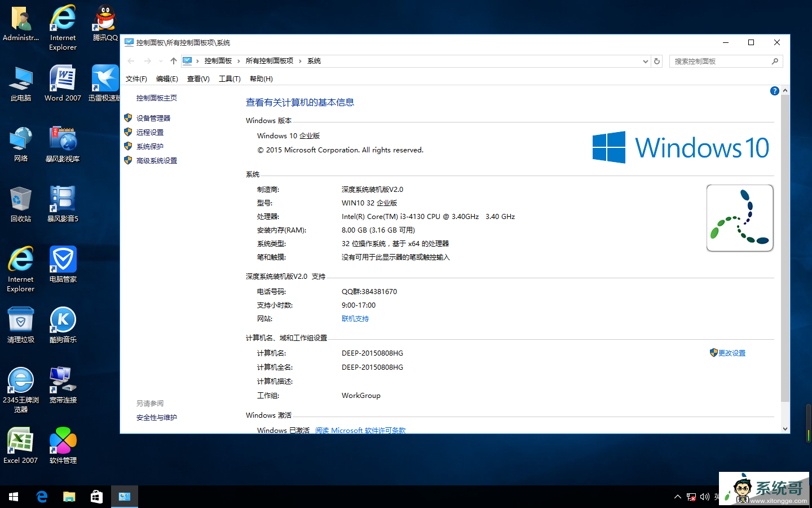812x508 pixels.
Task: Click the scrollbar up arrow
Action: [785, 90]
